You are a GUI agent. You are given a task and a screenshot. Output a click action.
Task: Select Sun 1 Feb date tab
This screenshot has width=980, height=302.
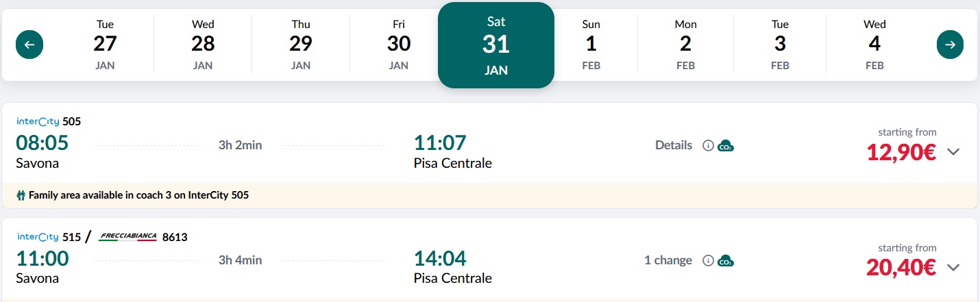pos(591,45)
